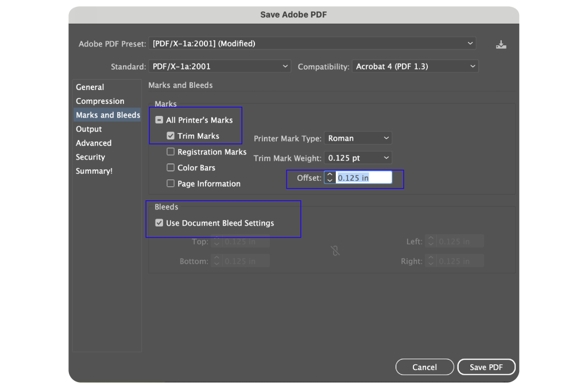
Task: Toggle All Printer's Marks checkbox
Action: (x=160, y=120)
